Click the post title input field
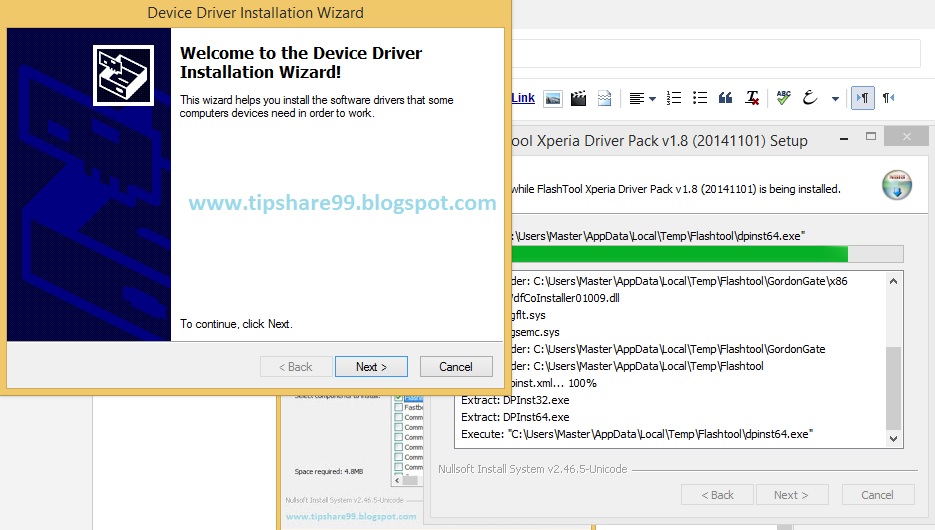 pos(716,54)
